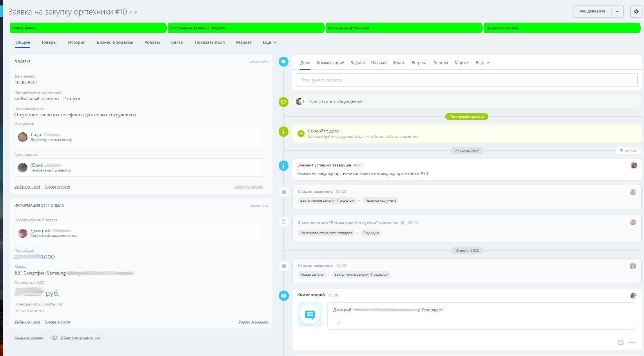Open the three-dots menu of the comment

tap(632, 342)
